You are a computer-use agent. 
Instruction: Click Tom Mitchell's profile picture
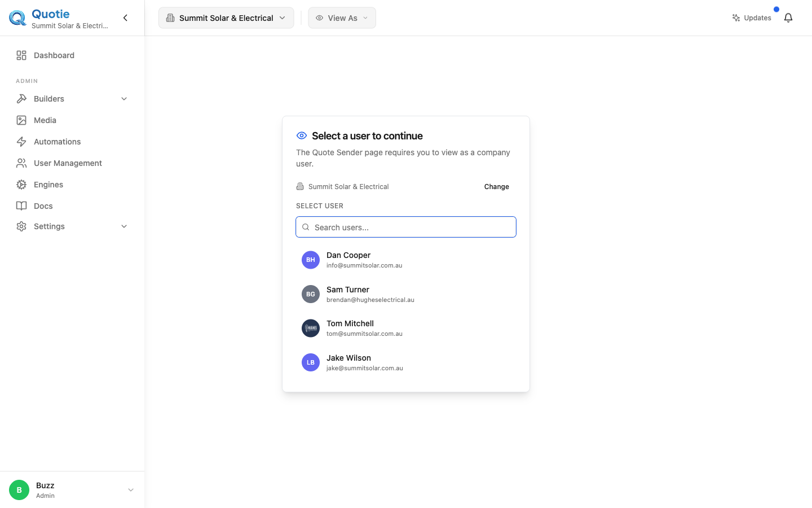[311, 328]
